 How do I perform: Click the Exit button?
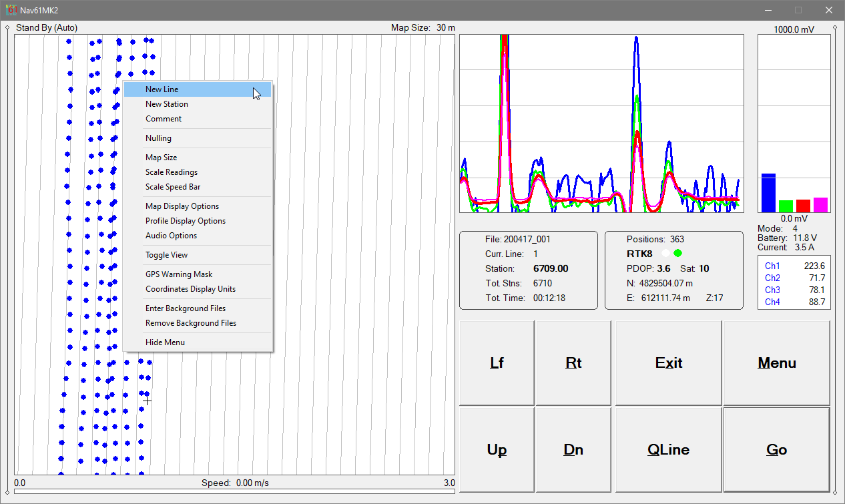tap(669, 363)
